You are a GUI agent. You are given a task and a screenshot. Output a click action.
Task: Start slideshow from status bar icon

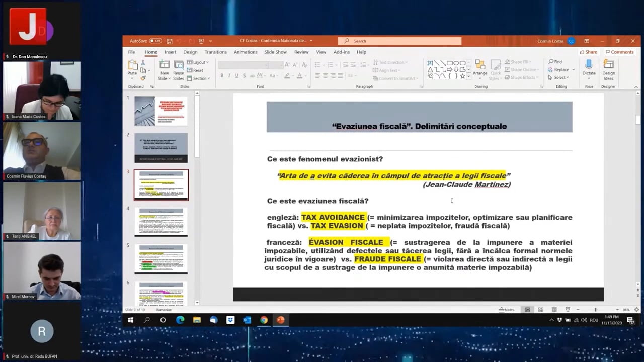point(568,310)
